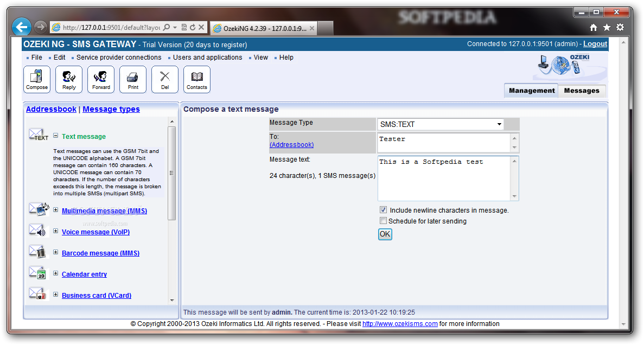The width and height of the screenshot is (644, 345).
Task: Go back with the browser back arrow
Action: click(21, 27)
